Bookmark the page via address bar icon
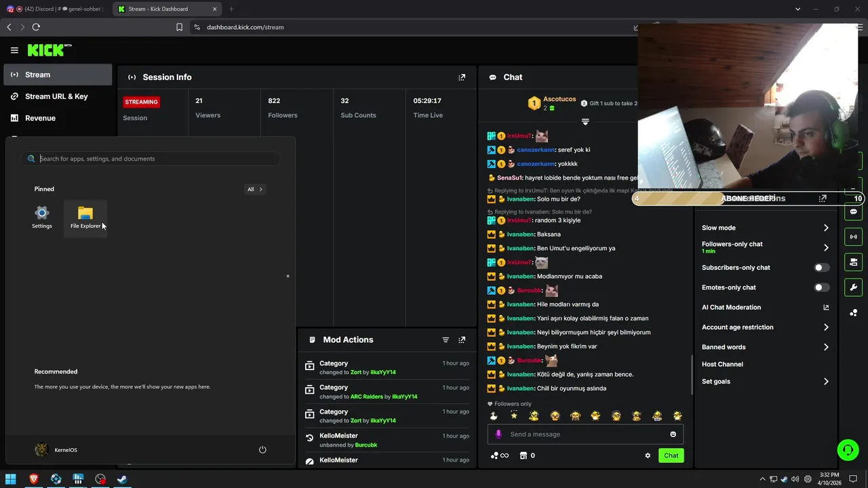Screen dimensions: 868x488 point(179,27)
